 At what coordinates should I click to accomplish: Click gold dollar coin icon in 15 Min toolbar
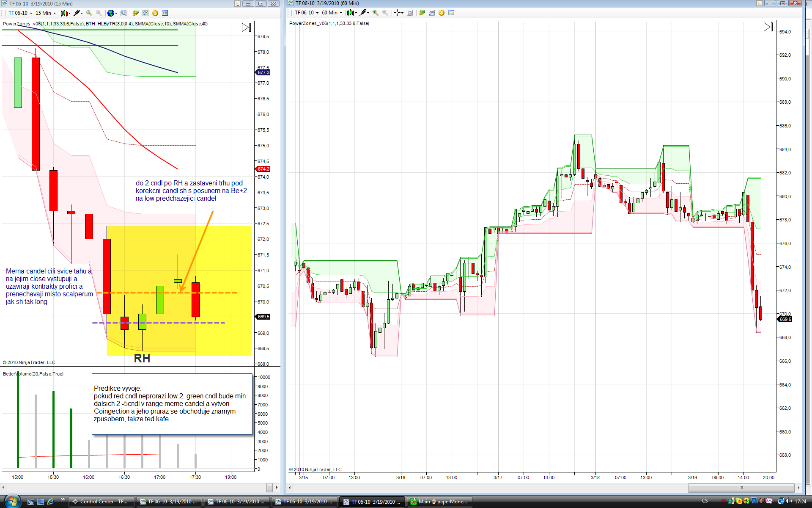click(x=155, y=13)
